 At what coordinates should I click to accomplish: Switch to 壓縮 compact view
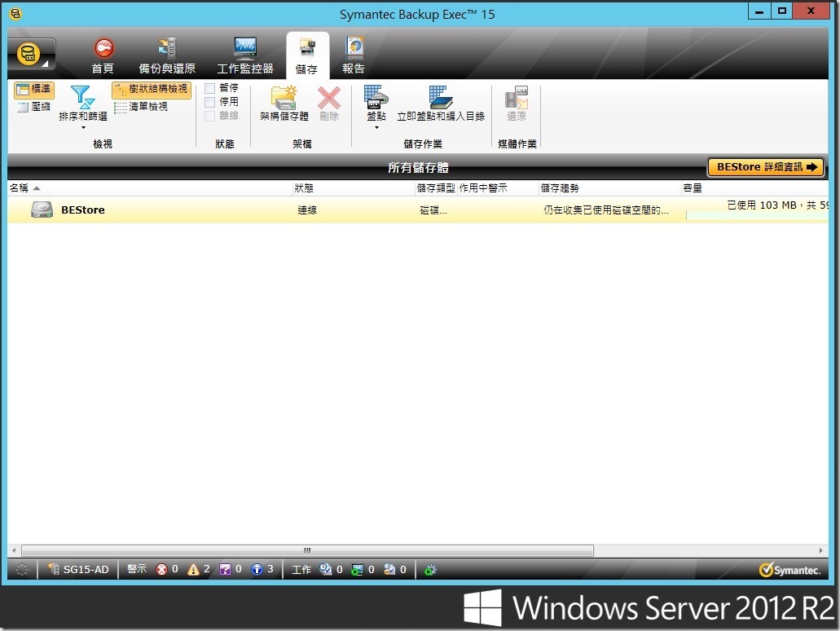pos(33,107)
